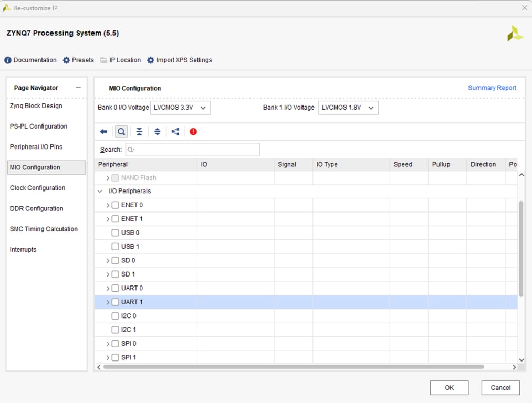The image size is (532, 403).
Task: Click the scroll up arrow
Action: (x=521, y=175)
